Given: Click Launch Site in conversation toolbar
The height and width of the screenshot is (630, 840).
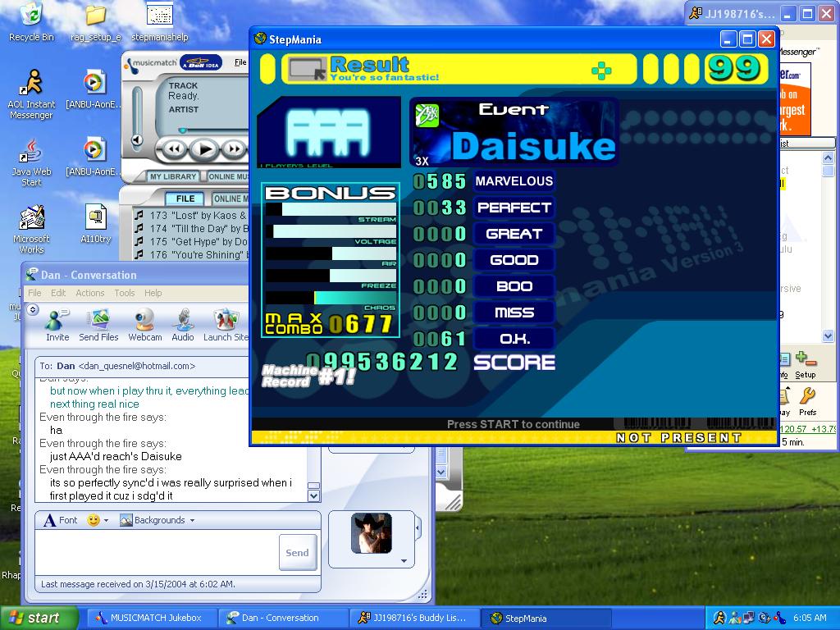Looking at the screenshot, I should pos(226,325).
